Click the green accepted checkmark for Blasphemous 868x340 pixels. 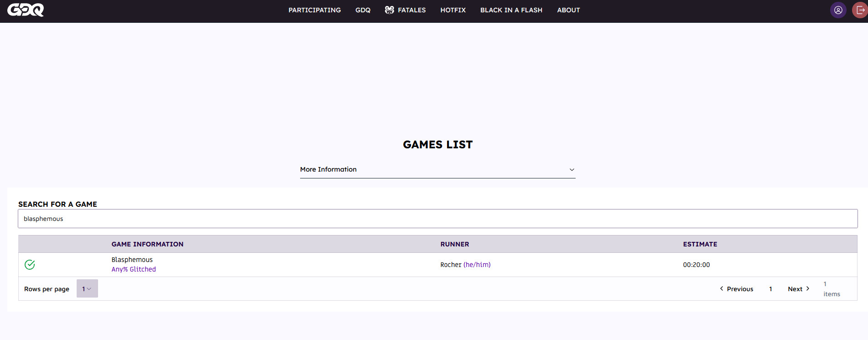(x=30, y=265)
